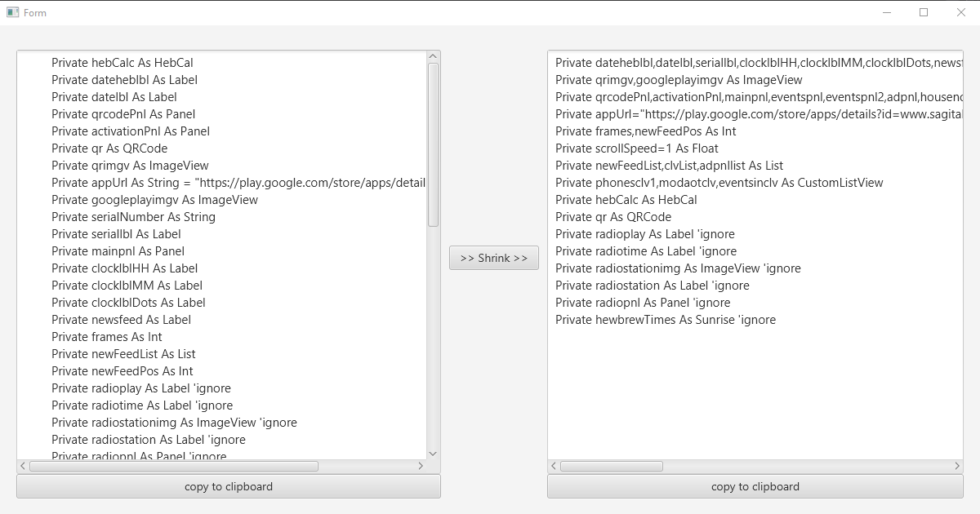Image resolution: width=980 pixels, height=514 pixels.
Task: Maximize the Form window
Action: tap(924, 12)
